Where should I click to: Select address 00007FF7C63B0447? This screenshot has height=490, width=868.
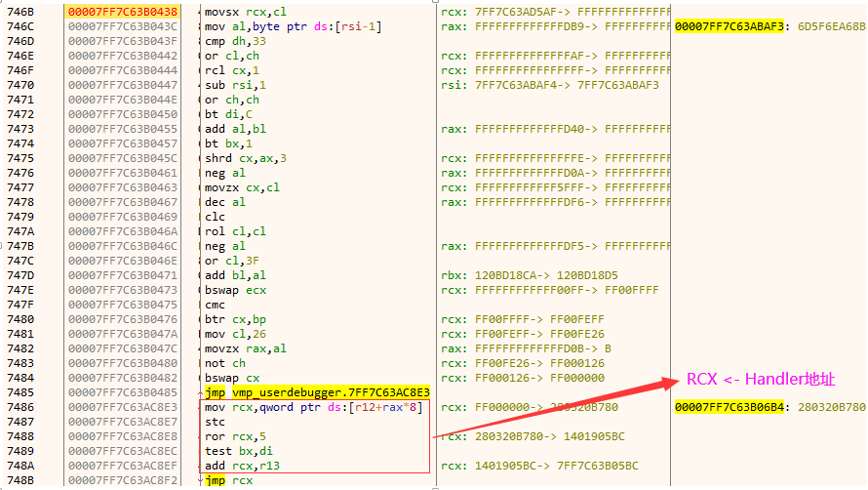pyautogui.click(x=123, y=85)
